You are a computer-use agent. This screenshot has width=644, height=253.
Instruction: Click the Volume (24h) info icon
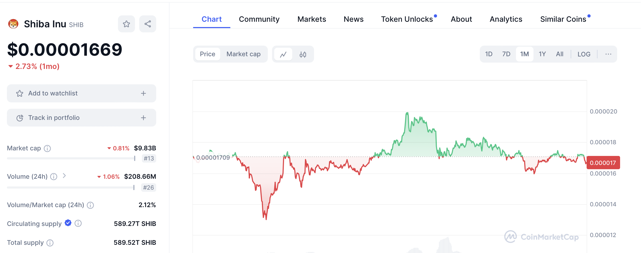(54, 177)
